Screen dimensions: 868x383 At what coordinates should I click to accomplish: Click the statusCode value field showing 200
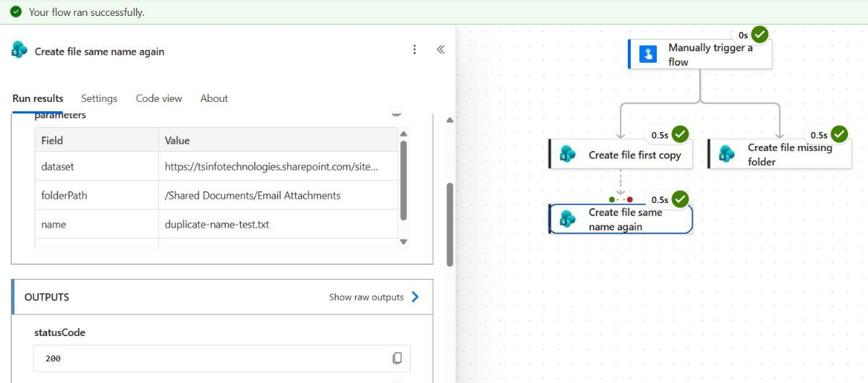coord(221,358)
